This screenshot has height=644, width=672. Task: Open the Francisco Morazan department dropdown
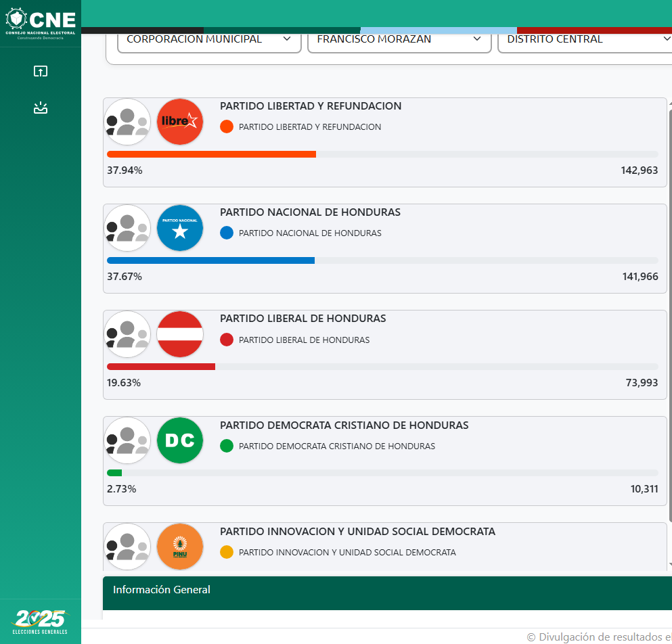tap(399, 41)
